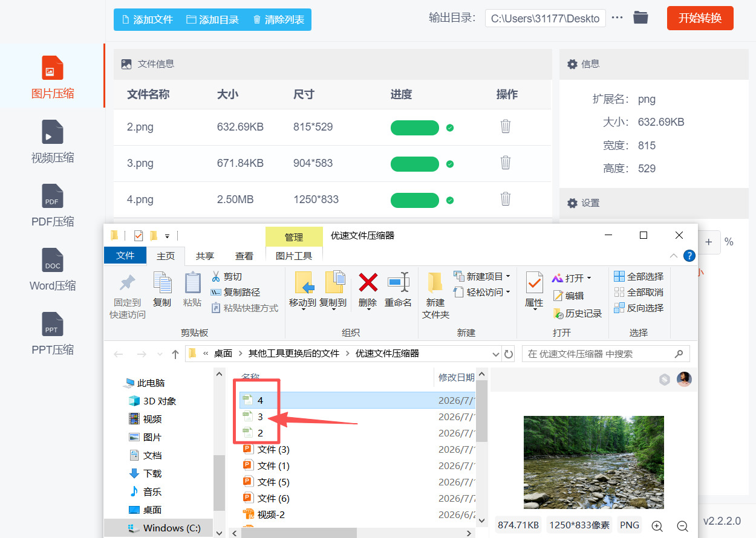The image size is (756, 538).
Task: Click the river preview thumbnail
Action: [x=594, y=462]
